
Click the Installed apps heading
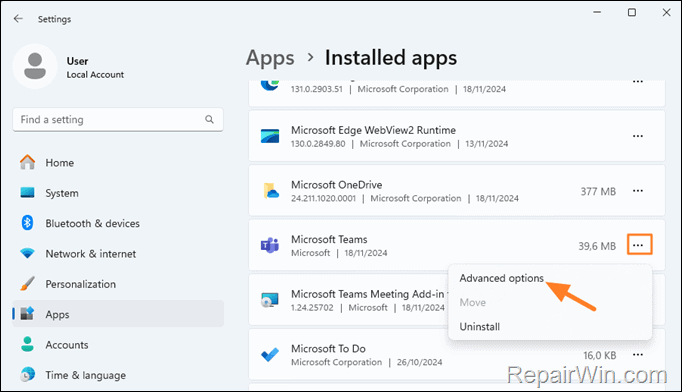click(391, 58)
